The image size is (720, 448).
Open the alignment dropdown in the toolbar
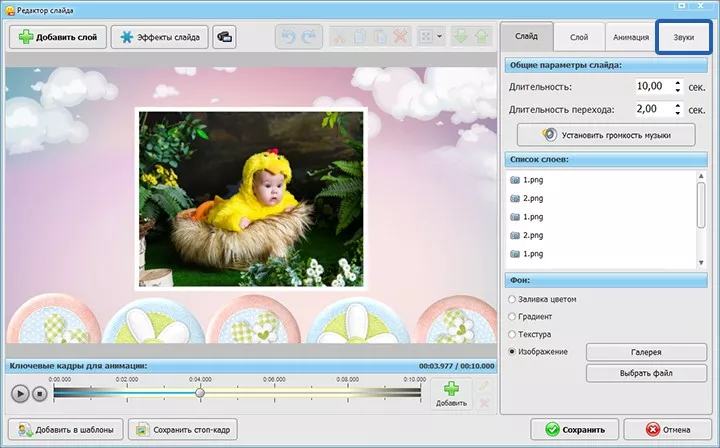432,37
